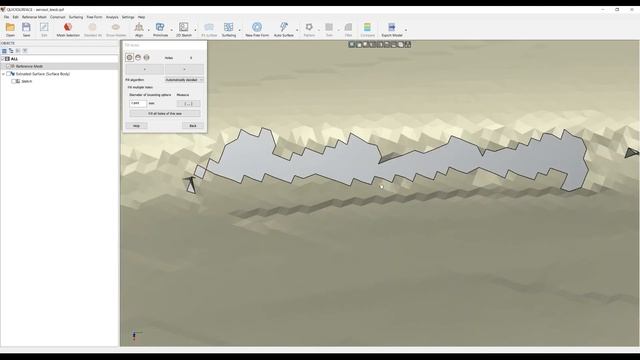Open the Surfacing dropdown arrow
Screen dimensions: 640x360
239,30
